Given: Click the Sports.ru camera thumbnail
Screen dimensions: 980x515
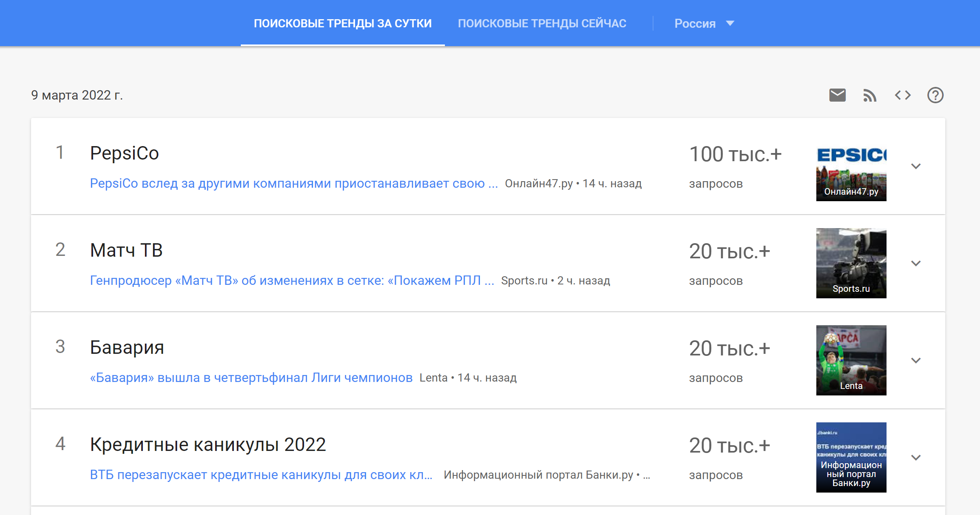Looking at the screenshot, I should tap(851, 263).
